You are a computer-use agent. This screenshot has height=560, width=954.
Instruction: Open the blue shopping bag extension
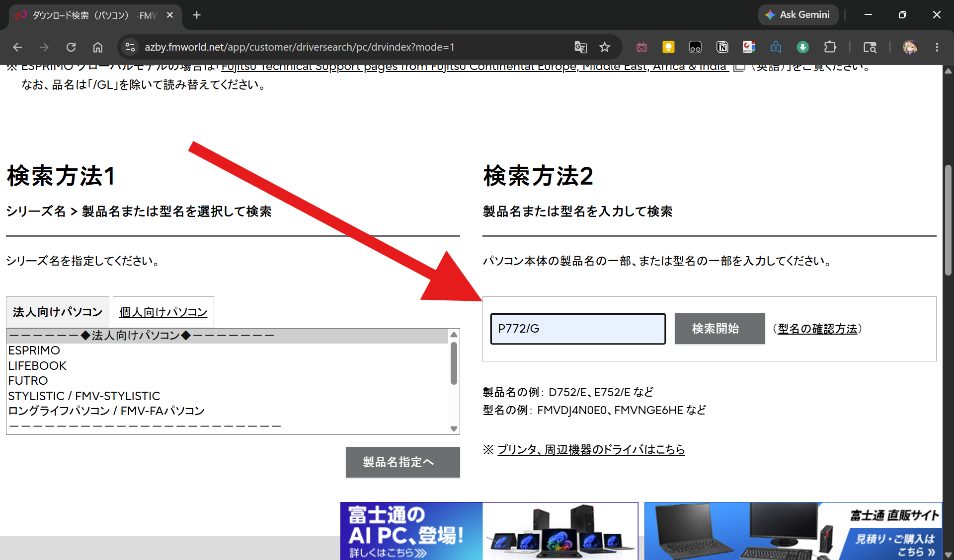(776, 47)
